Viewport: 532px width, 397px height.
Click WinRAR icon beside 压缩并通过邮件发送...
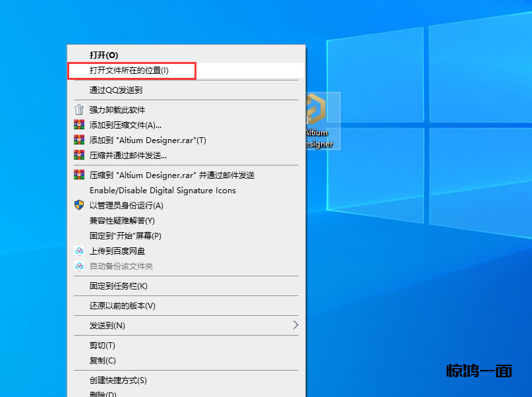pyautogui.click(x=79, y=156)
